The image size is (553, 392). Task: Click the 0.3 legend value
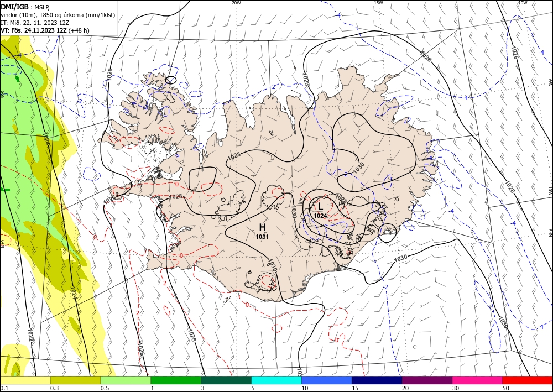[x=54, y=388]
